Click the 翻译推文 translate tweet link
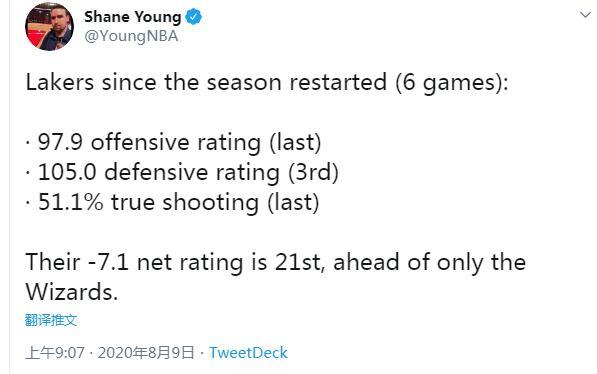This screenshot has height=374, width=597. 51,320
